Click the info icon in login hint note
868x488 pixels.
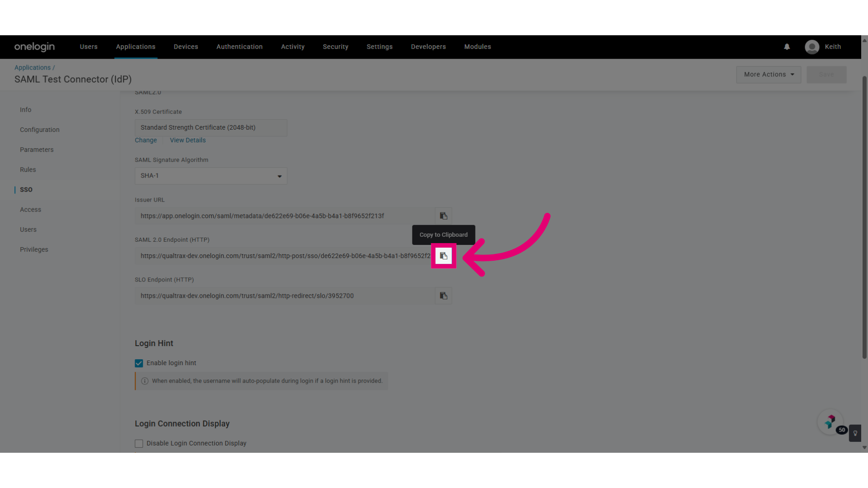click(x=145, y=381)
